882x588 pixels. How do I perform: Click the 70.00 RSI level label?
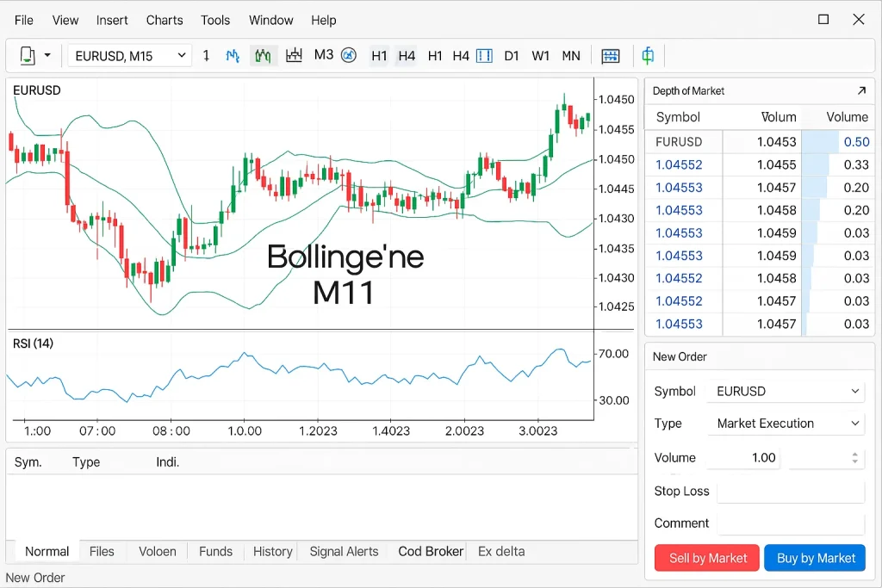click(x=613, y=354)
